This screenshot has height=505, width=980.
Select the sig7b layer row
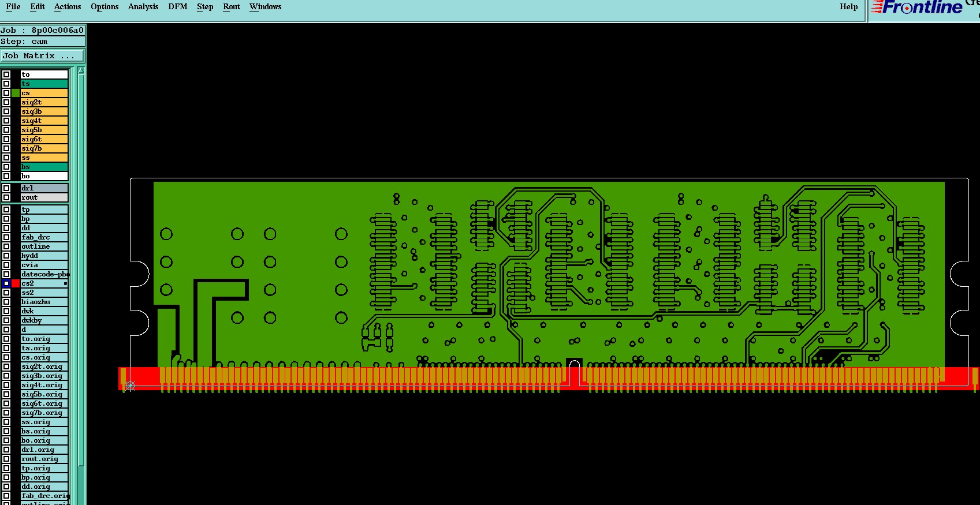pos(44,148)
